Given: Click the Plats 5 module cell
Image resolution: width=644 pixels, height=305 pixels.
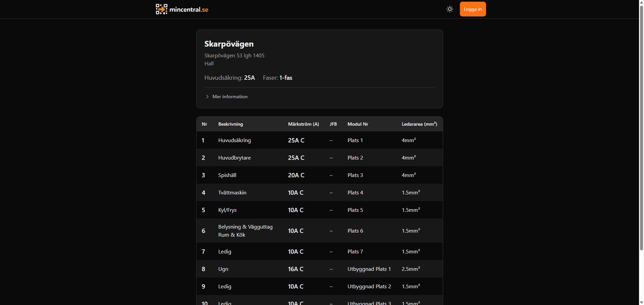Looking at the screenshot, I should [x=355, y=210].
